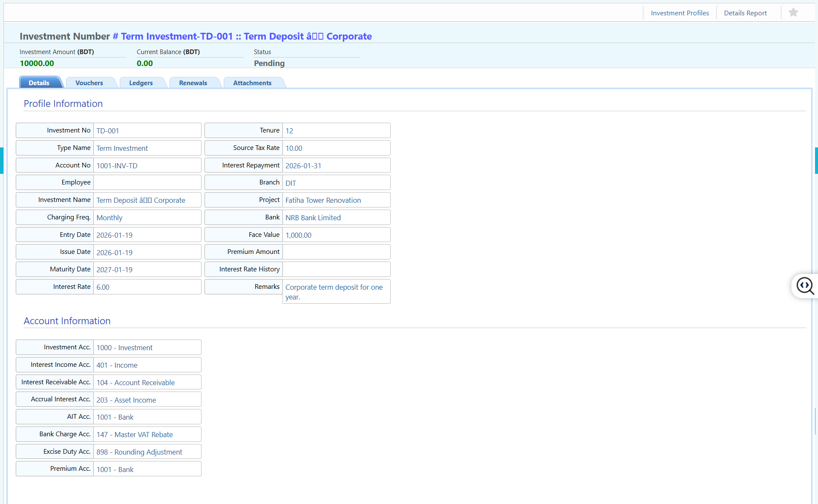Image resolution: width=818 pixels, height=504 pixels.
Task: Open the Details Report link
Action: [745, 13]
